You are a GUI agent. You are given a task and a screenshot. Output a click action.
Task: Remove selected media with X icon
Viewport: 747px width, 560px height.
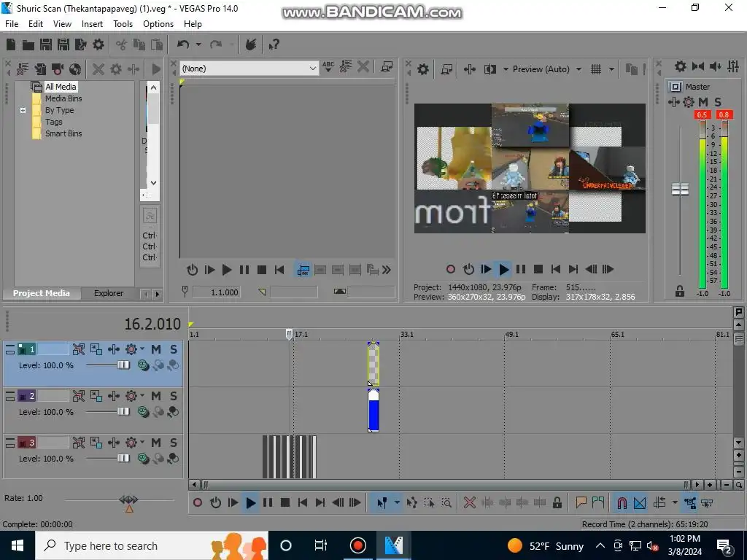pos(98,69)
